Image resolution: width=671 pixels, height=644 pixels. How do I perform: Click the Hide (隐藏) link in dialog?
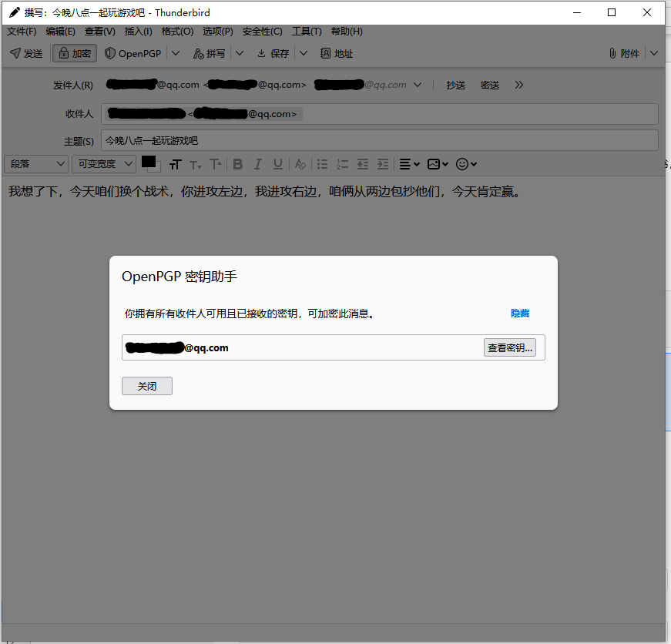pyautogui.click(x=520, y=314)
